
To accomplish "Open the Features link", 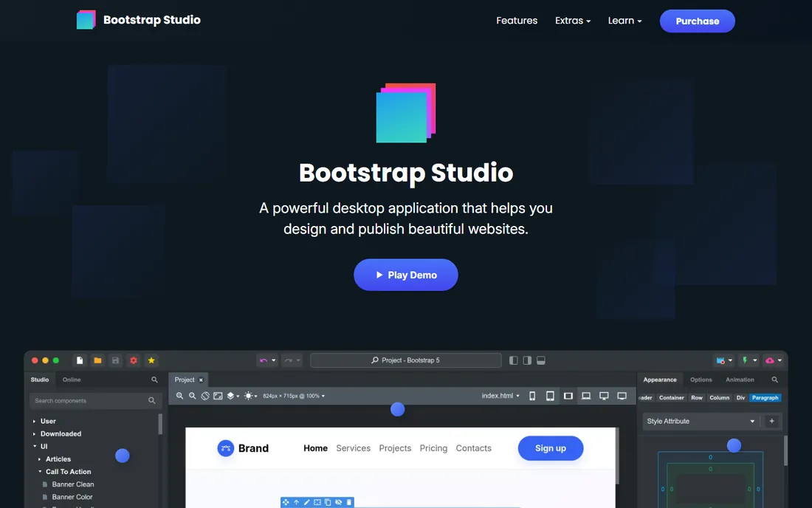I will coord(517,21).
